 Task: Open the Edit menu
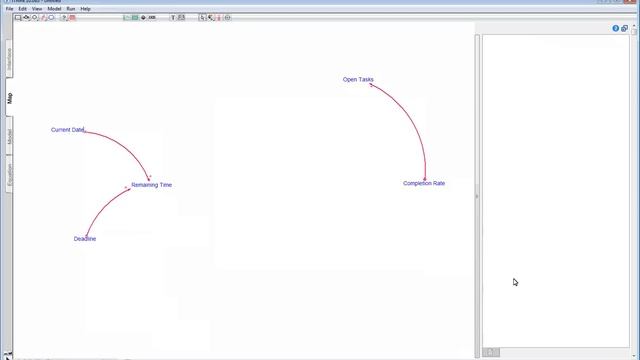point(22,9)
